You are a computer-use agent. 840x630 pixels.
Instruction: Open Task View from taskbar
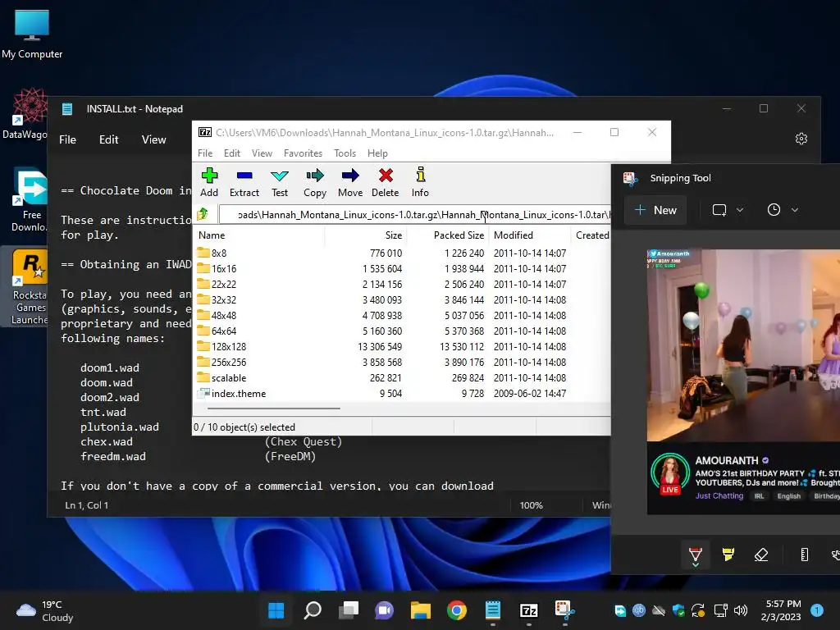[x=348, y=610]
